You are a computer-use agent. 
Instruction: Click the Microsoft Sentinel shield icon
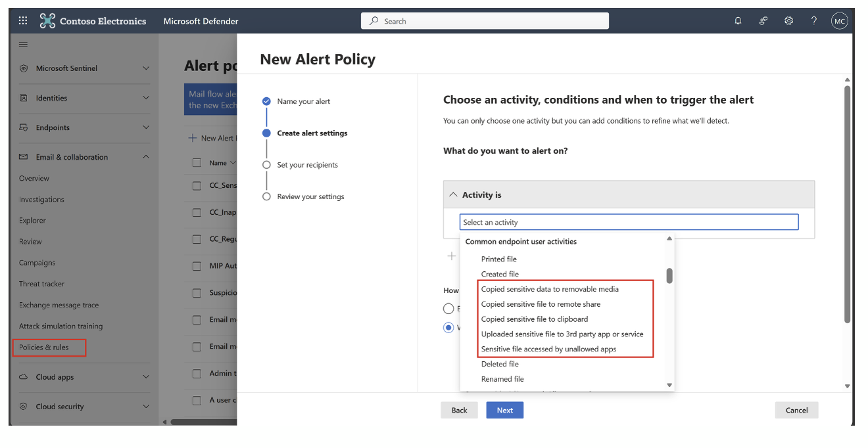[x=24, y=68]
